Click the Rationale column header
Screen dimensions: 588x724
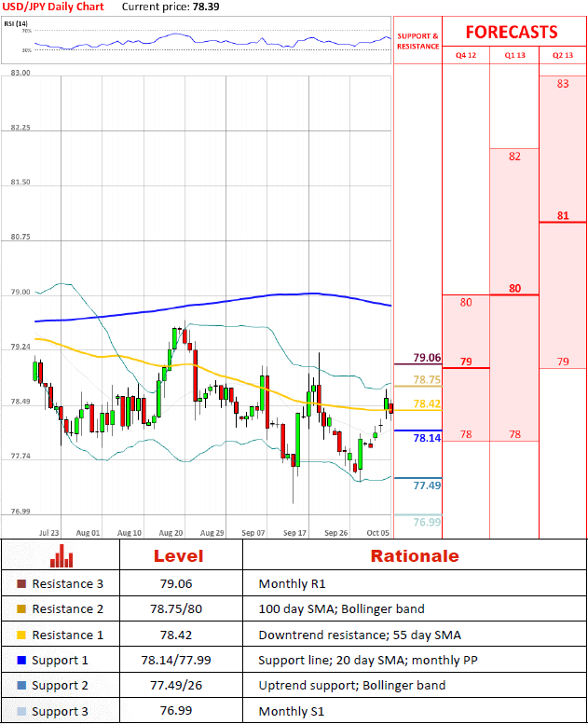pyautogui.click(x=414, y=555)
